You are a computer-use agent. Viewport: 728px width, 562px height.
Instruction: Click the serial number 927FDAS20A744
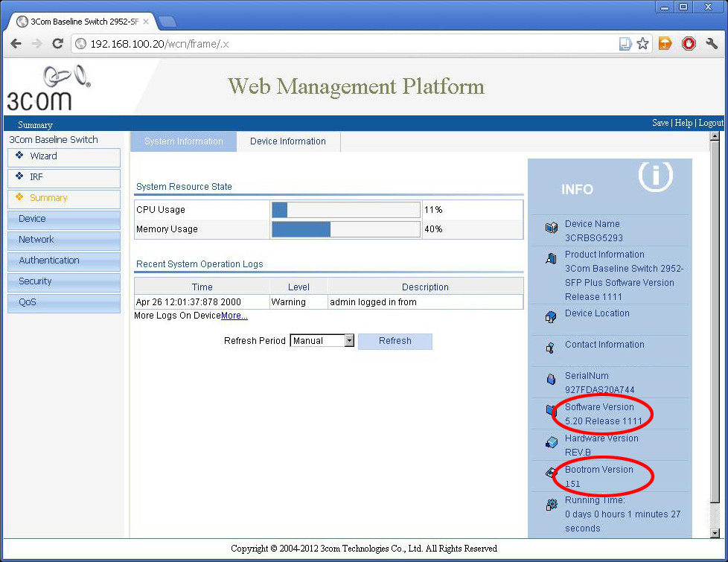click(599, 390)
